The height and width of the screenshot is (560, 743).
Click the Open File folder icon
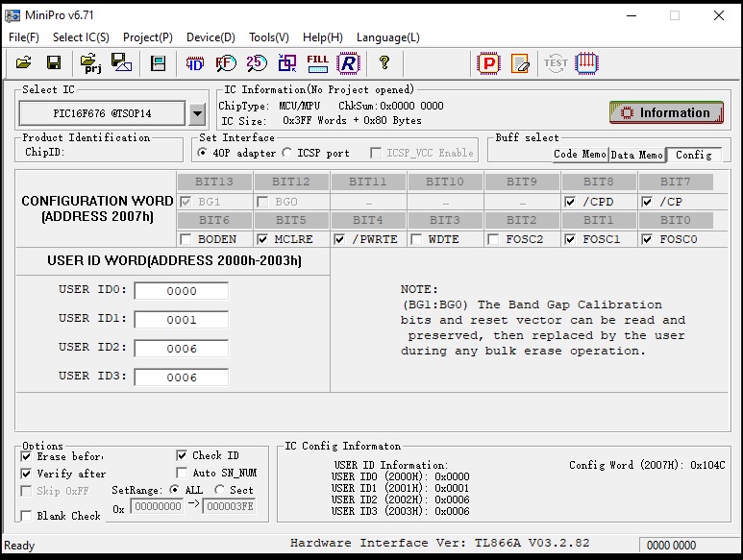tap(24, 63)
